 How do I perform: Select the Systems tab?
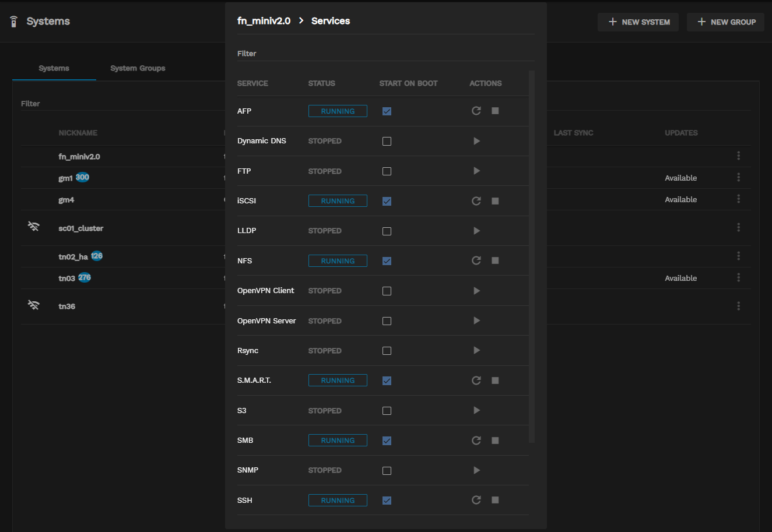coord(54,68)
